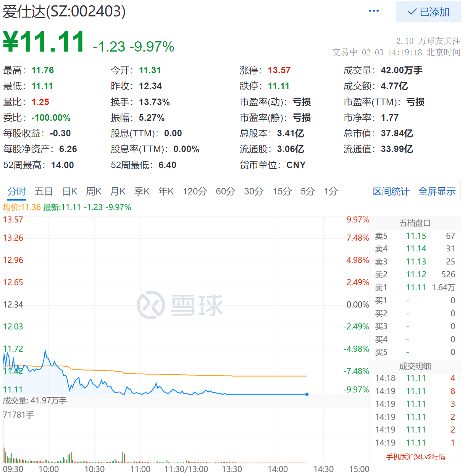Select the 季K chart tab

pos(142,191)
